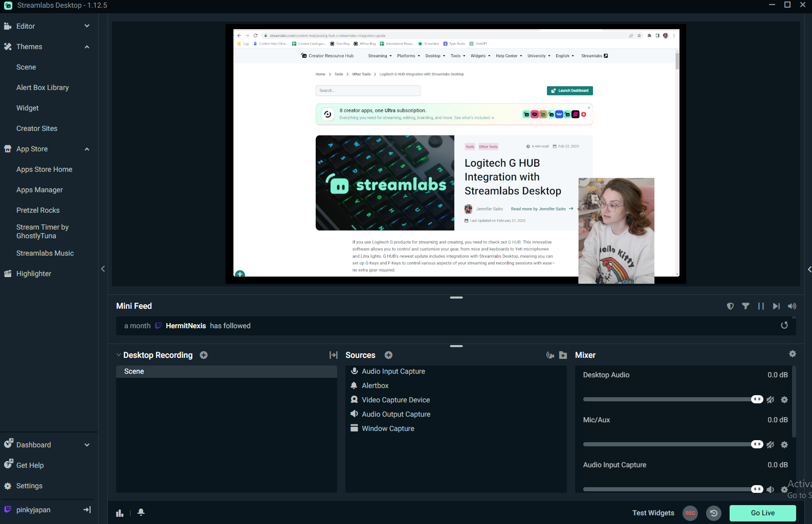This screenshot has height=524, width=812.
Task: Add a new scene
Action: [204, 355]
